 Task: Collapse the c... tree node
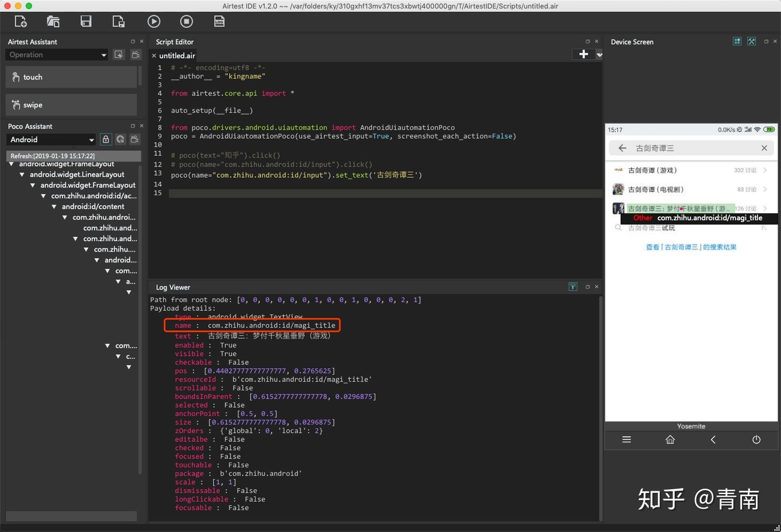(118, 356)
